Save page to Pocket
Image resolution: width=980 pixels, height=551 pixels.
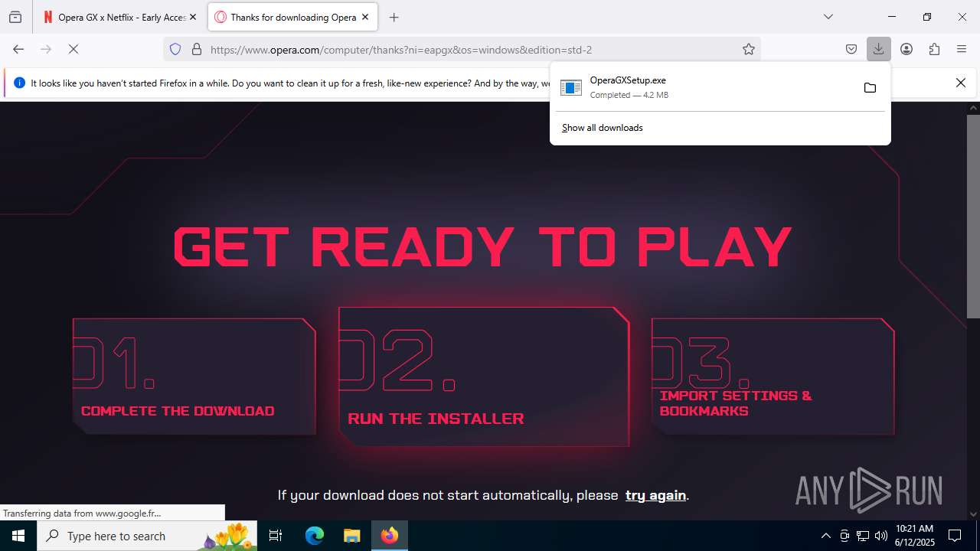851,49
